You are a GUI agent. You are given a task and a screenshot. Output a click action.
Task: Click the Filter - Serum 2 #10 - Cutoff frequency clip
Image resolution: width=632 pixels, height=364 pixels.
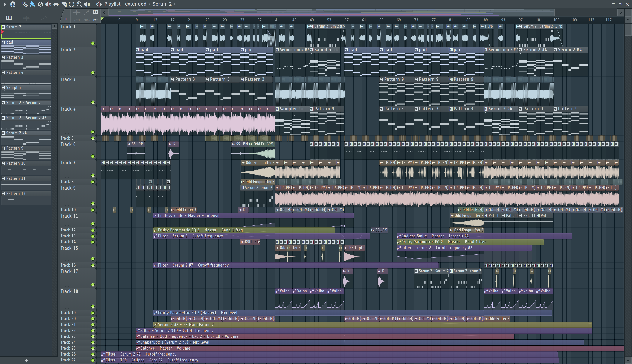click(x=364, y=331)
